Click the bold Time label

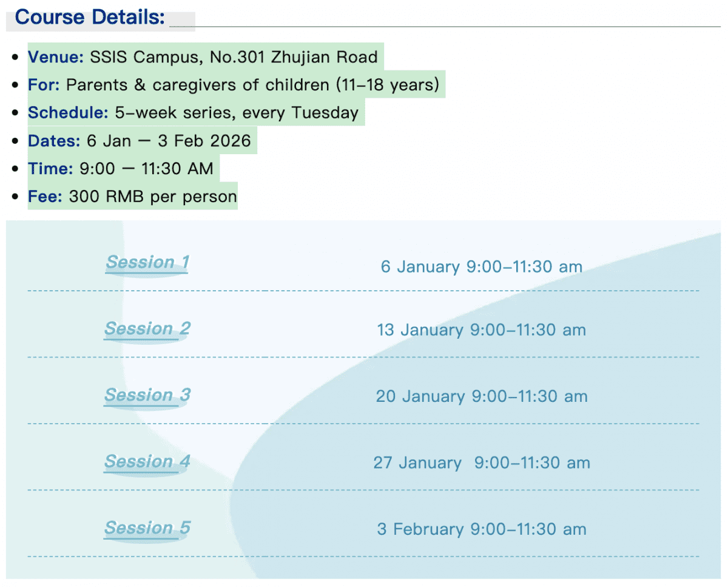pyautogui.click(x=50, y=169)
